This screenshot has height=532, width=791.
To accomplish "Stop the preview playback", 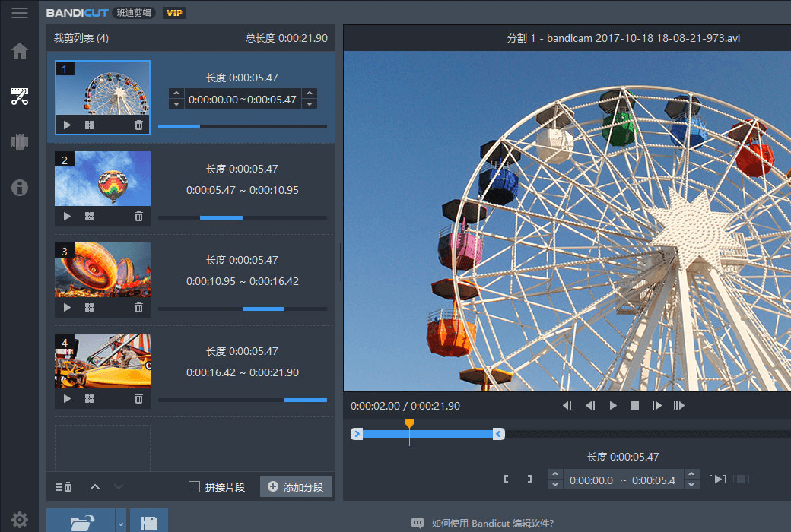I will click(x=634, y=405).
